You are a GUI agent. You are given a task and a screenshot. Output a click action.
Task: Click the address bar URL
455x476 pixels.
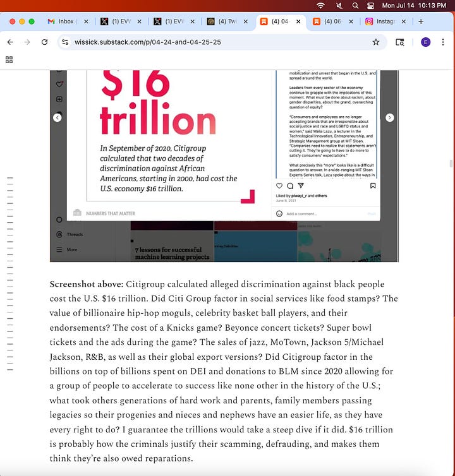[148, 42]
